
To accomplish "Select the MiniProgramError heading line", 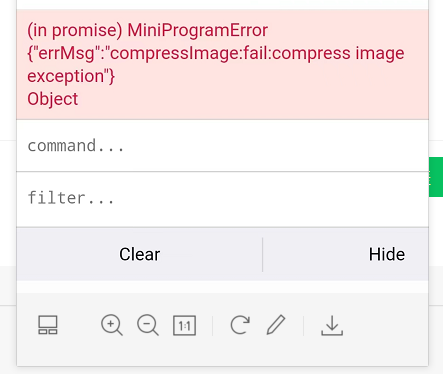I will pyautogui.click(x=147, y=30).
